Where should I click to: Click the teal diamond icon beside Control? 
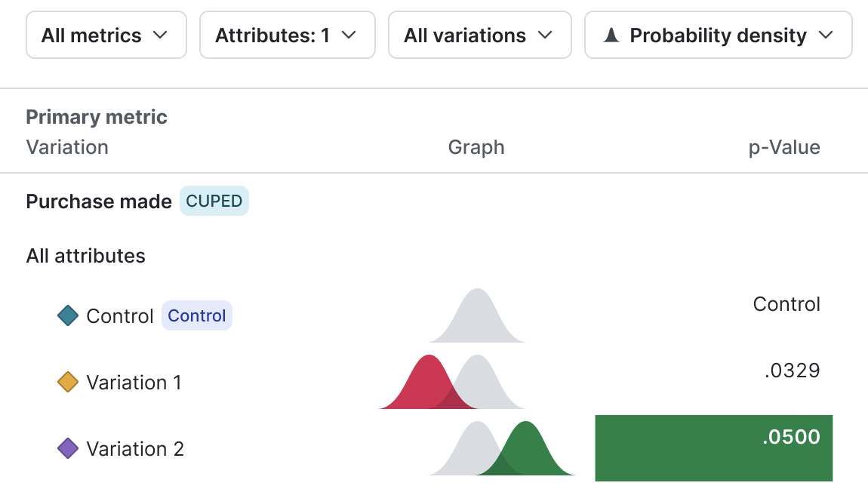point(66,315)
